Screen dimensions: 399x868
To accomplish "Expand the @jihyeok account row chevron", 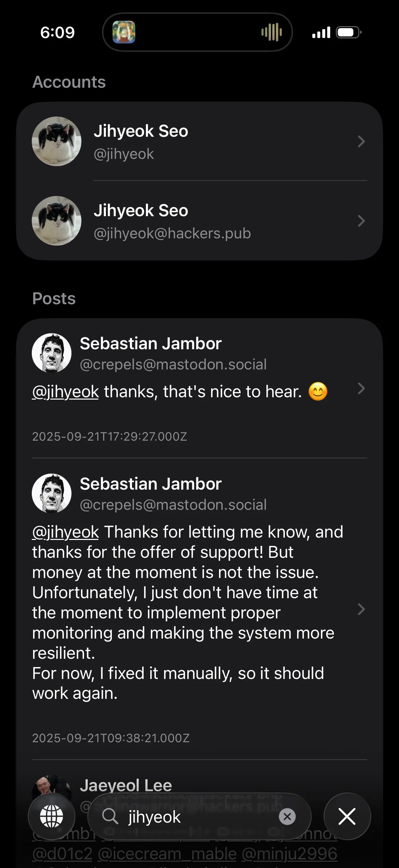I will 361,142.
